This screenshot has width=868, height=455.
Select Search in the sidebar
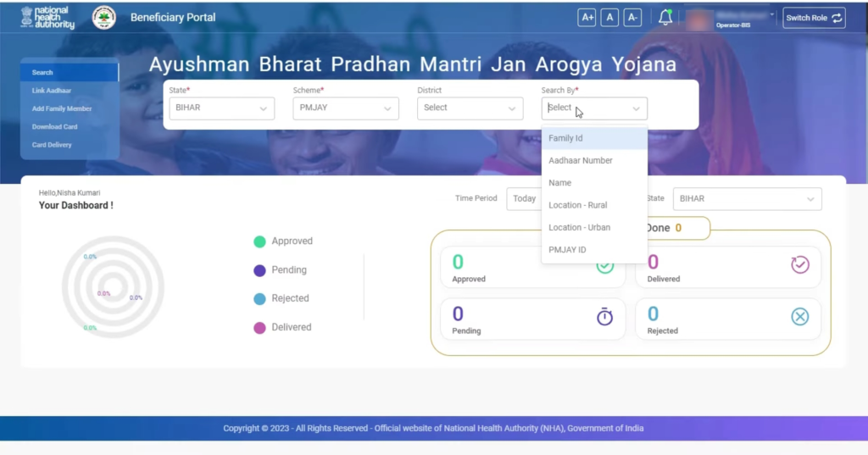click(70, 73)
